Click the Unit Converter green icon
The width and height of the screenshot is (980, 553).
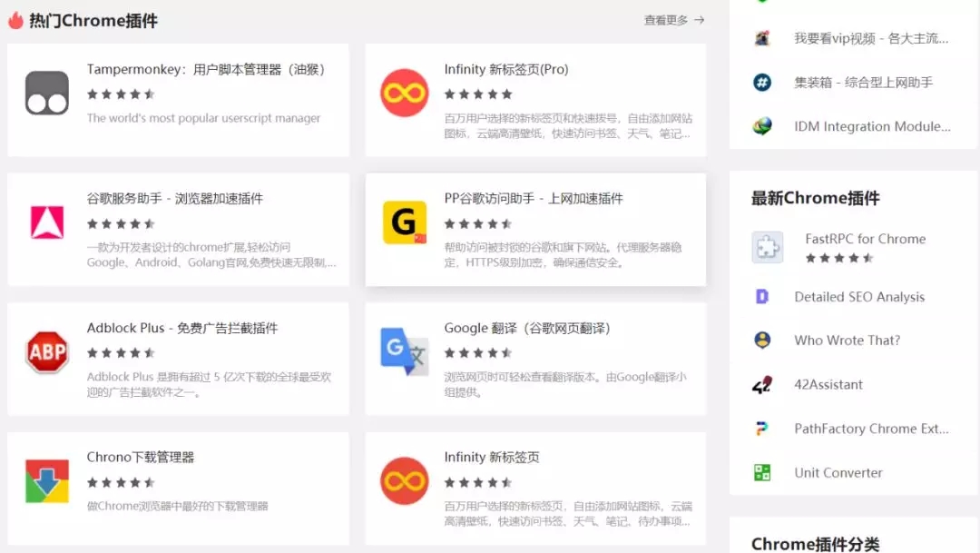[x=762, y=472]
